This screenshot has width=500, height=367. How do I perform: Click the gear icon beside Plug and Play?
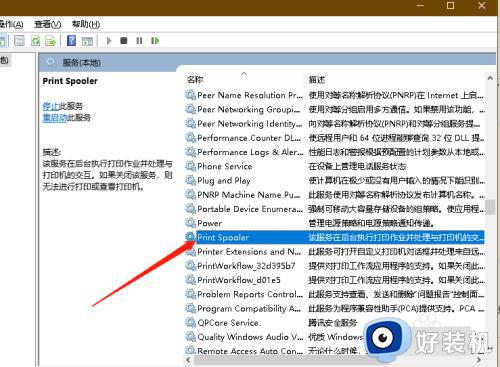190,180
